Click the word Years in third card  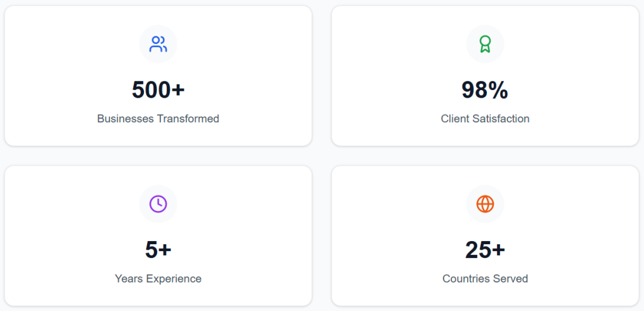pyautogui.click(x=129, y=278)
